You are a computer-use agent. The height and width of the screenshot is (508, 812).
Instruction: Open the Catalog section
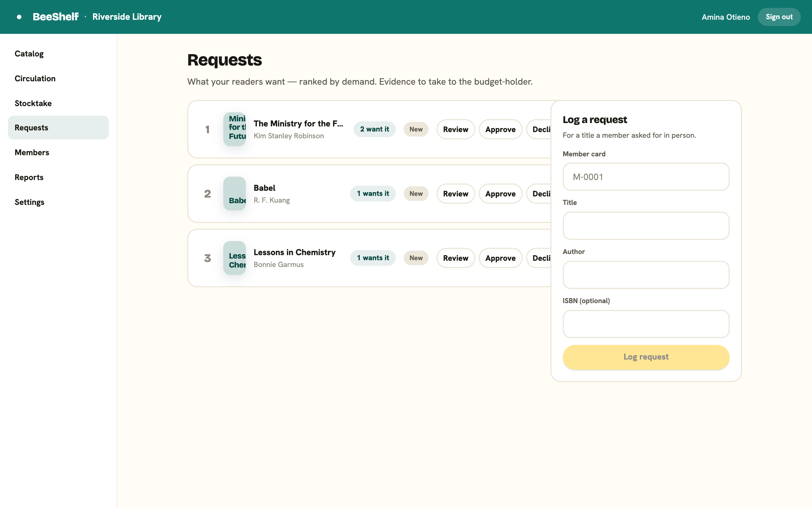[58, 54]
